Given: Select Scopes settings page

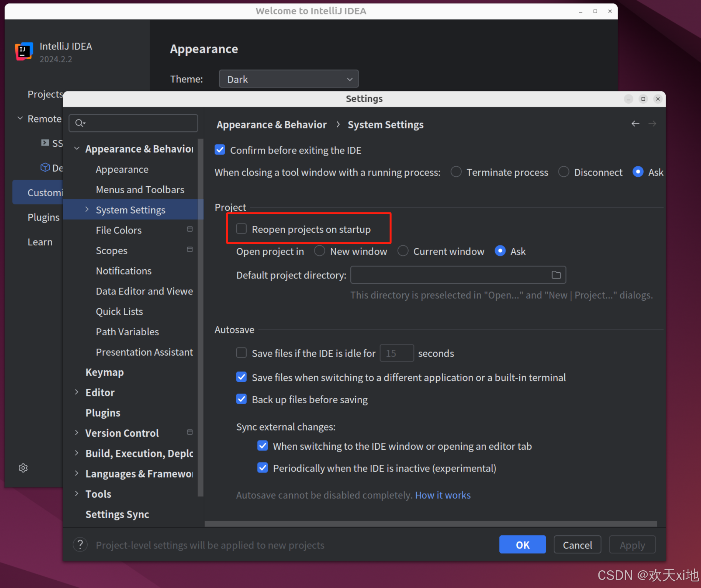Looking at the screenshot, I should tap(111, 250).
